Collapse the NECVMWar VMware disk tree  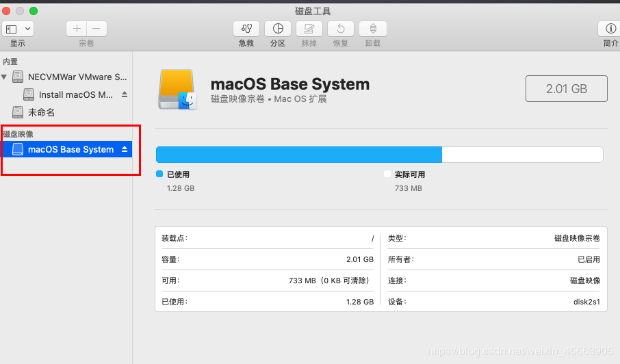pyautogui.click(x=4, y=77)
